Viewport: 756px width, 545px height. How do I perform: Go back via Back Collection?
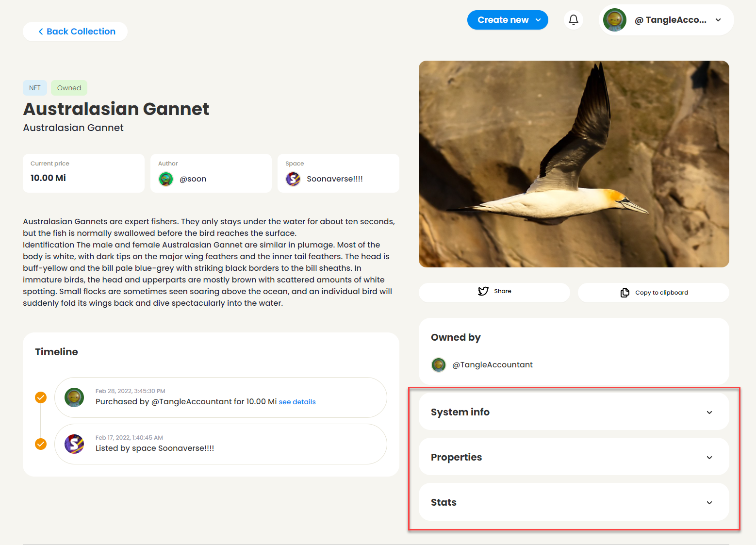point(75,32)
